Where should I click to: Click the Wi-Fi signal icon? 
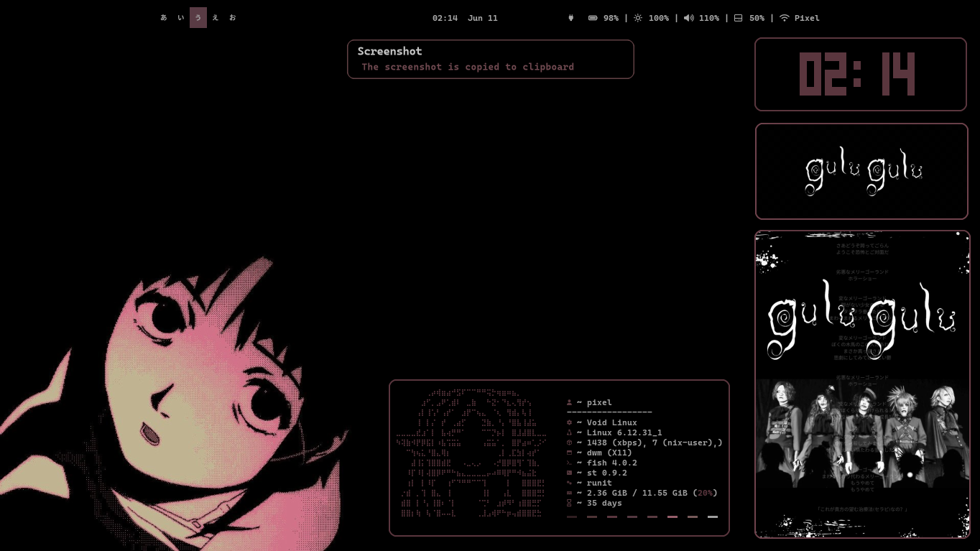(x=785, y=18)
